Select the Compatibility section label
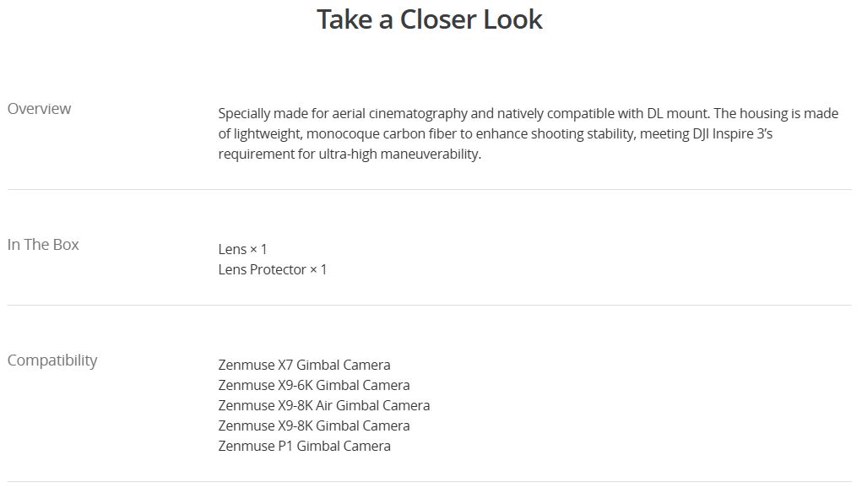Viewport: 862px width, 504px height. 52,360
